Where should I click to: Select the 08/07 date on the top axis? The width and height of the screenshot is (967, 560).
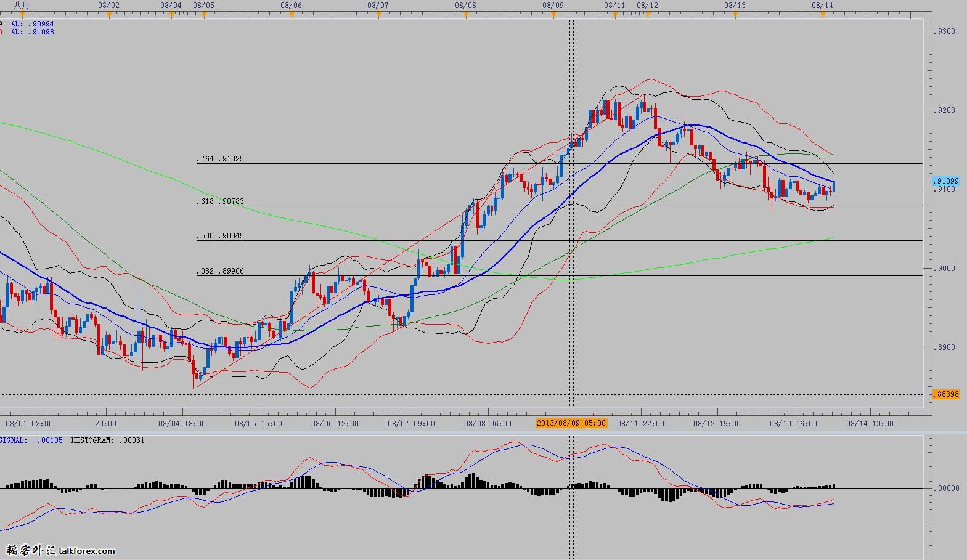point(378,5)
